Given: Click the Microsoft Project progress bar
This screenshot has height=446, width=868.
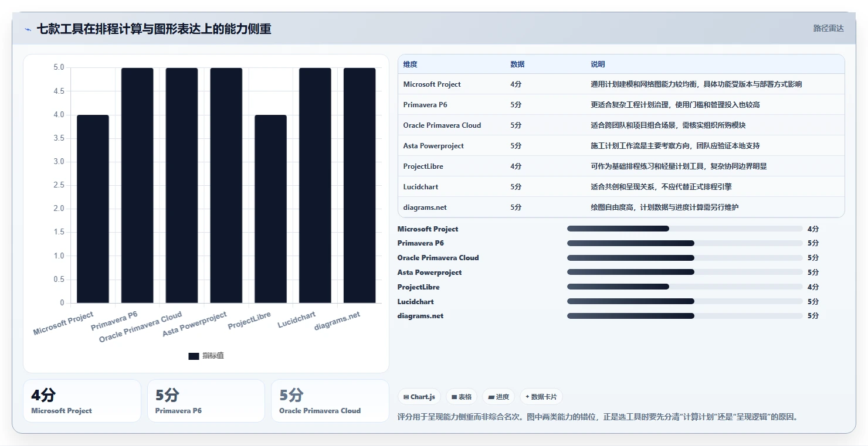Looking at the screenshot, I should [684, 229].
